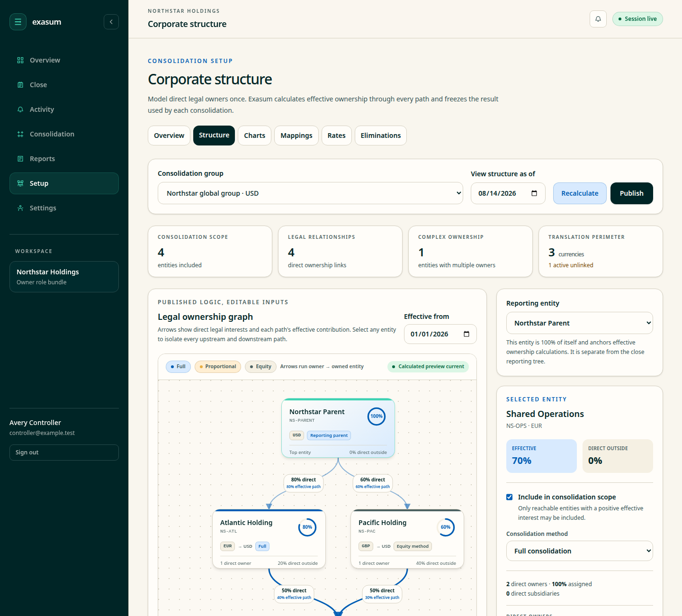The height and width of the screenshot is (616, 682).
Task: Click the Legal relationships stat card
Action: click(340, 251)
